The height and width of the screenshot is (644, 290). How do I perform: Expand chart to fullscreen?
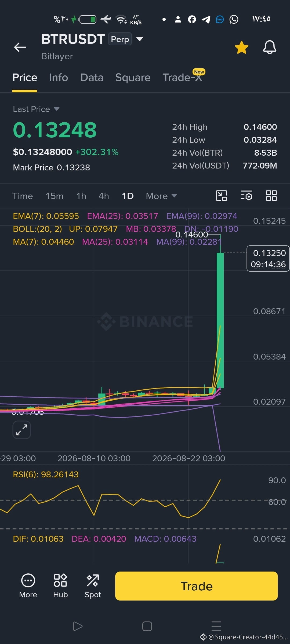click(x=22, y=430)
